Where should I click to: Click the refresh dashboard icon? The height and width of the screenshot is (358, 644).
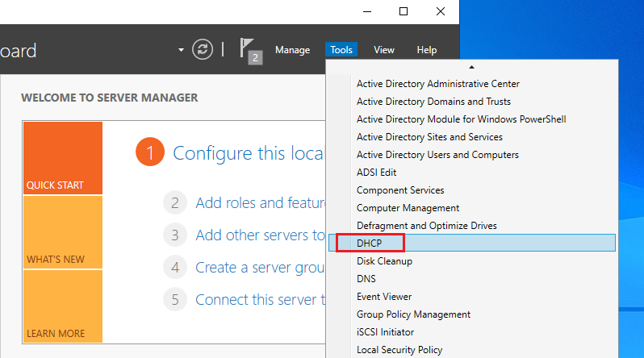pyautogui.click(x=202, y=50)
